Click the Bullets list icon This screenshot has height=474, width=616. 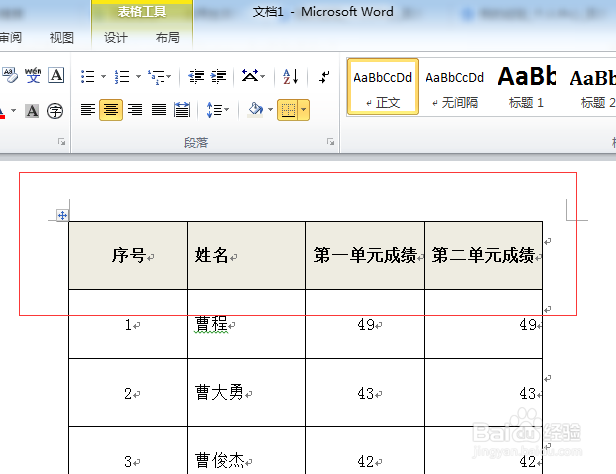87,76
